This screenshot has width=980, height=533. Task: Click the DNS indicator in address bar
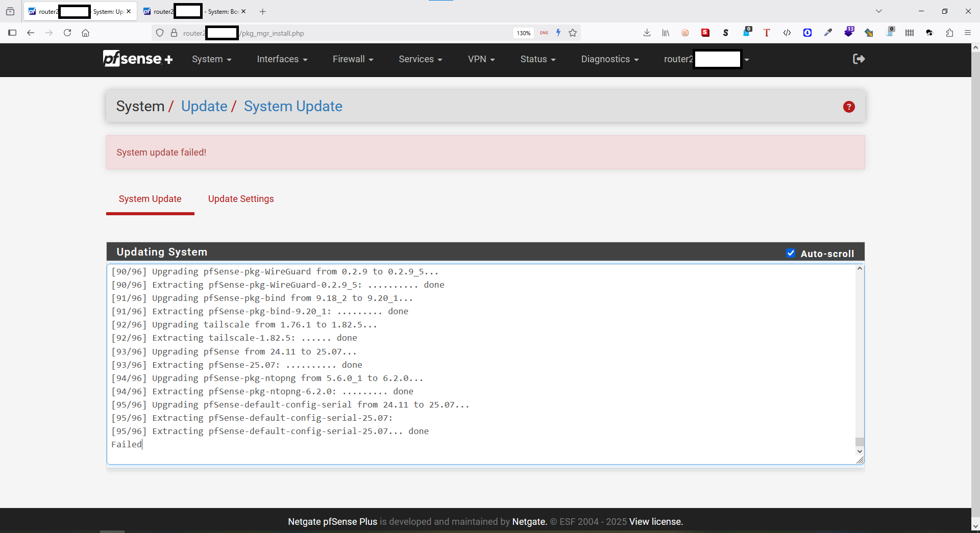pyautogui.click(x=544, y=33)
